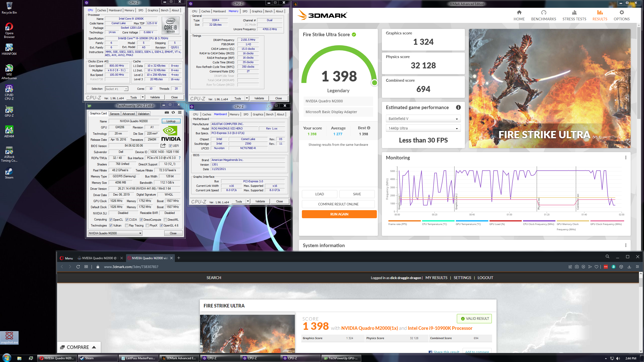Open System information three-dot menu

coord(626,245)
